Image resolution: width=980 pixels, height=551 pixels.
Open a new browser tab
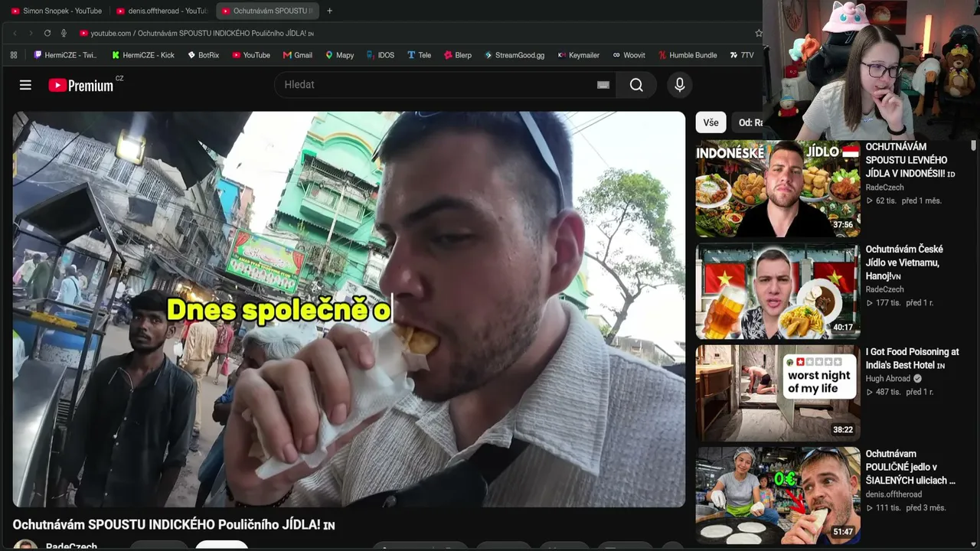[x=329, y=11]
